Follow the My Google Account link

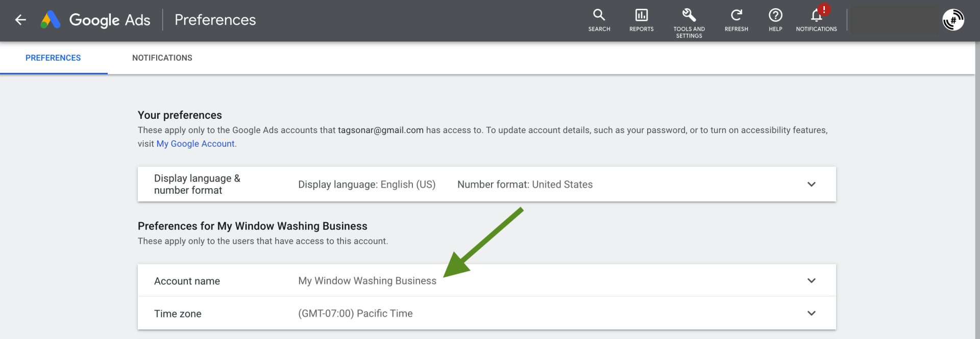(195, 144)
